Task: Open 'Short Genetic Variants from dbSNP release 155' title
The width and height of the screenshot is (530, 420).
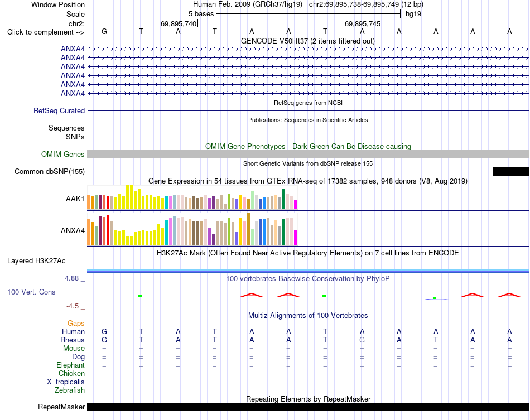Action: click(308, 163)
